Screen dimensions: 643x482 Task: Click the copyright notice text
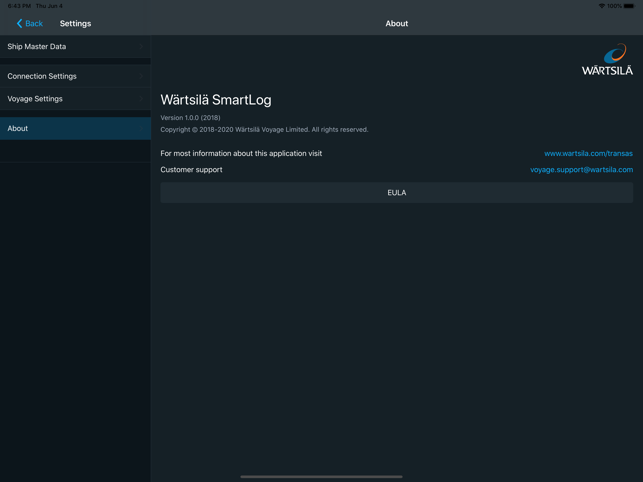[x=264, y=130]
